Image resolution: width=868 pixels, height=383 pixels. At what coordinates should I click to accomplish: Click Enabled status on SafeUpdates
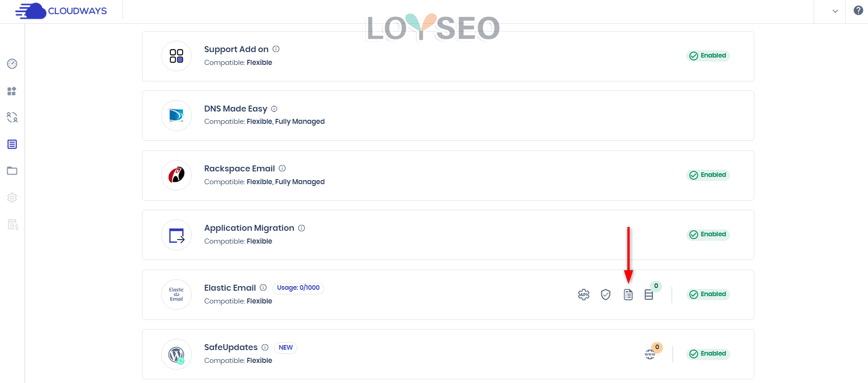tap(708, 354)
